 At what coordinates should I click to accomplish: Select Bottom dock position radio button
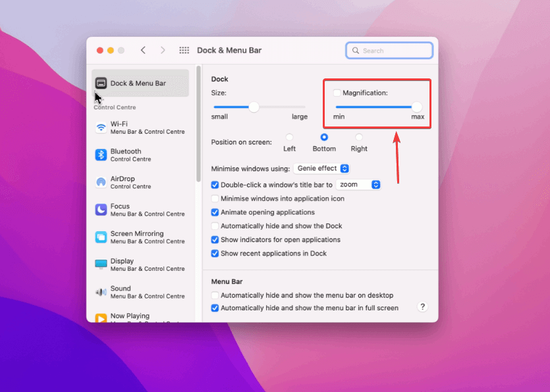(x=324, y=137)
